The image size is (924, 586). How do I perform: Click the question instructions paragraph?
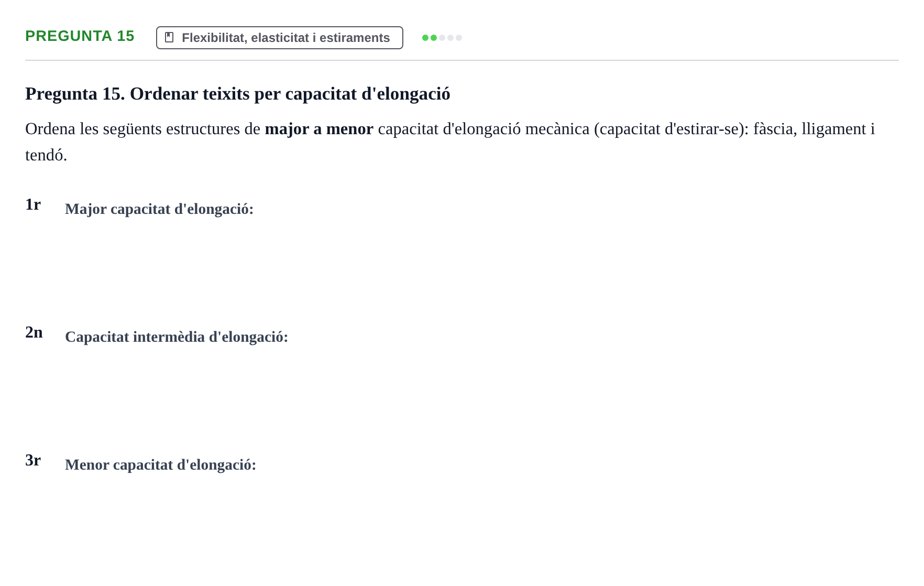click(x=450, y=142)
